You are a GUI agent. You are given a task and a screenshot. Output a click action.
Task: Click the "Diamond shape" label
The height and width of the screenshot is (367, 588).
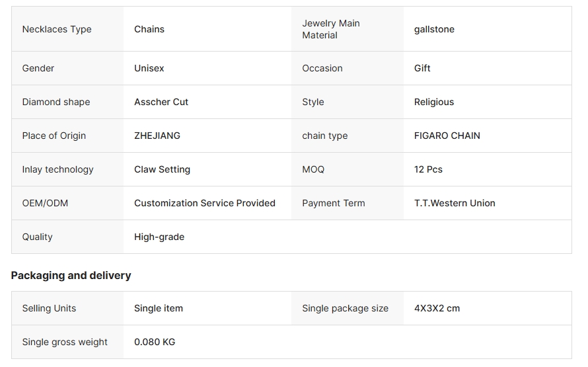56,102
